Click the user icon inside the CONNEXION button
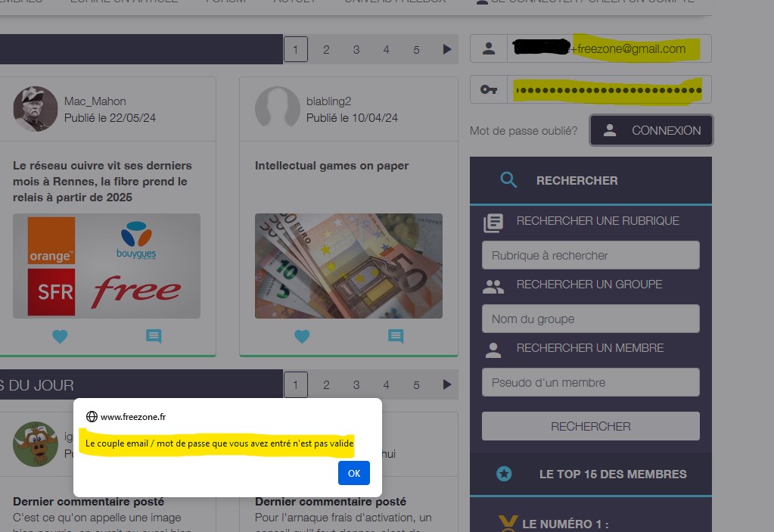The image size is (774, 532). (610, 130)
